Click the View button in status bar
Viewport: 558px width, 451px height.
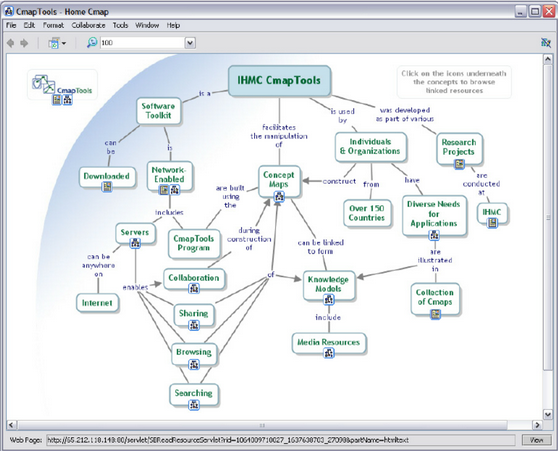[536, 440]
